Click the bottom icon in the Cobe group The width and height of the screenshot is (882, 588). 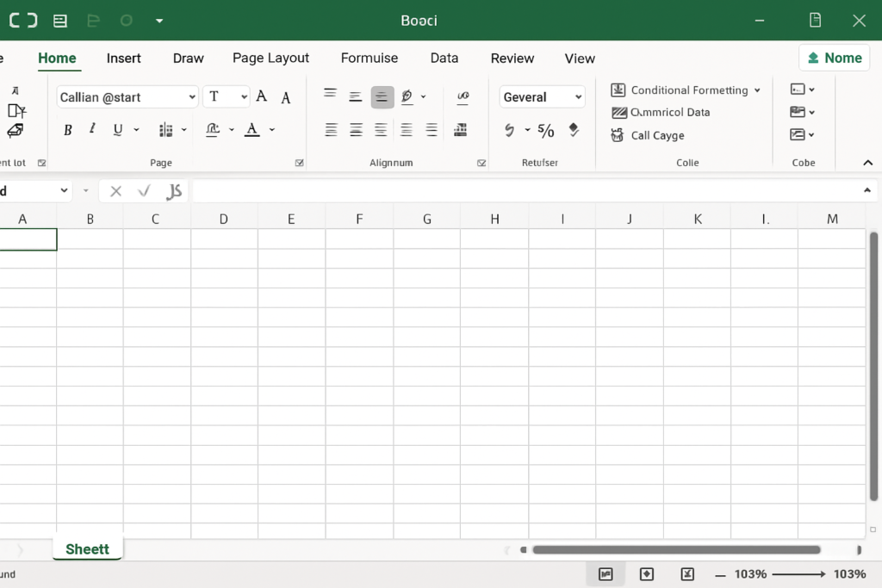pos(797,134)
